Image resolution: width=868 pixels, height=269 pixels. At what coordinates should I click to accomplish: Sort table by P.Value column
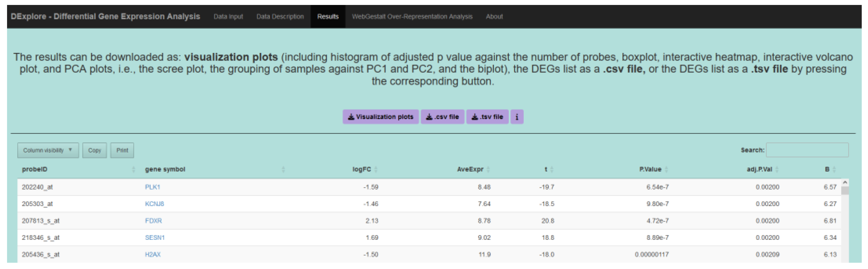[x=650, y=169]
